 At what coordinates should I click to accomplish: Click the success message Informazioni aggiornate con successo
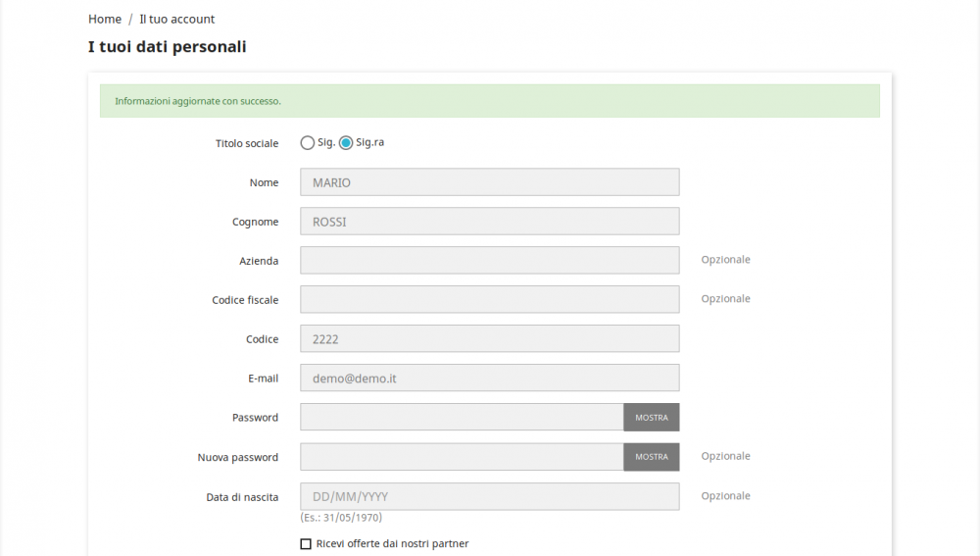pyautogui.click(x=198, y=101)
